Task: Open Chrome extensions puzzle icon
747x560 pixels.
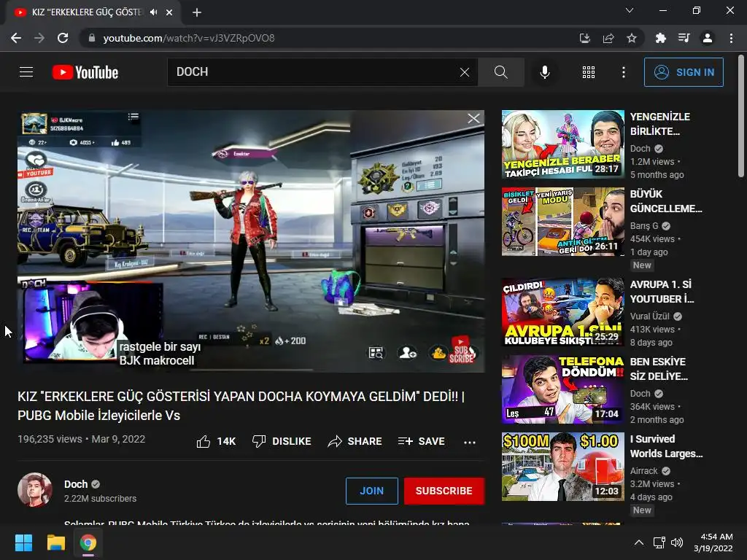Action: [x=660, y=38]
